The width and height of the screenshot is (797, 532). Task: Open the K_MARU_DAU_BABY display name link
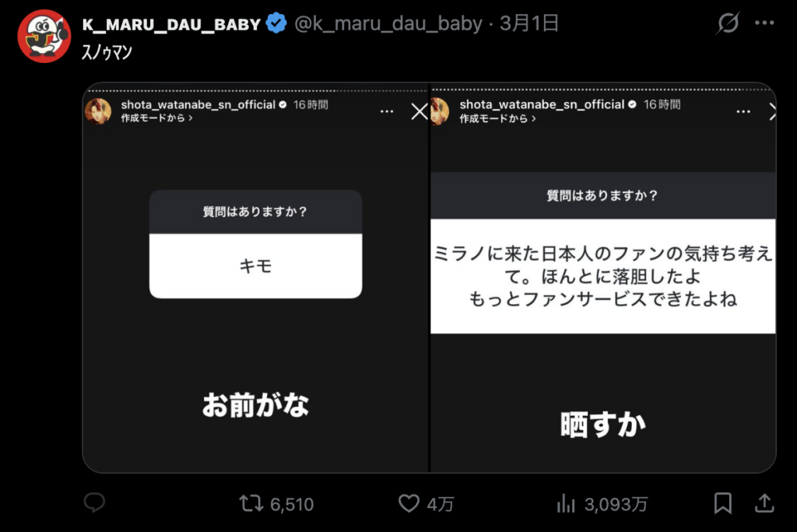(x=171, y=24)
